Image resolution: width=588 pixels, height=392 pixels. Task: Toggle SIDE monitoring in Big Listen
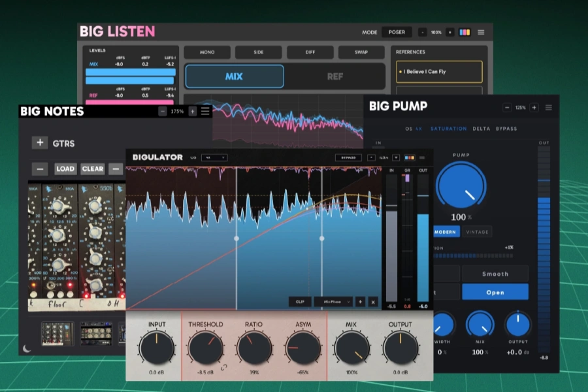(x=258, y=52)
